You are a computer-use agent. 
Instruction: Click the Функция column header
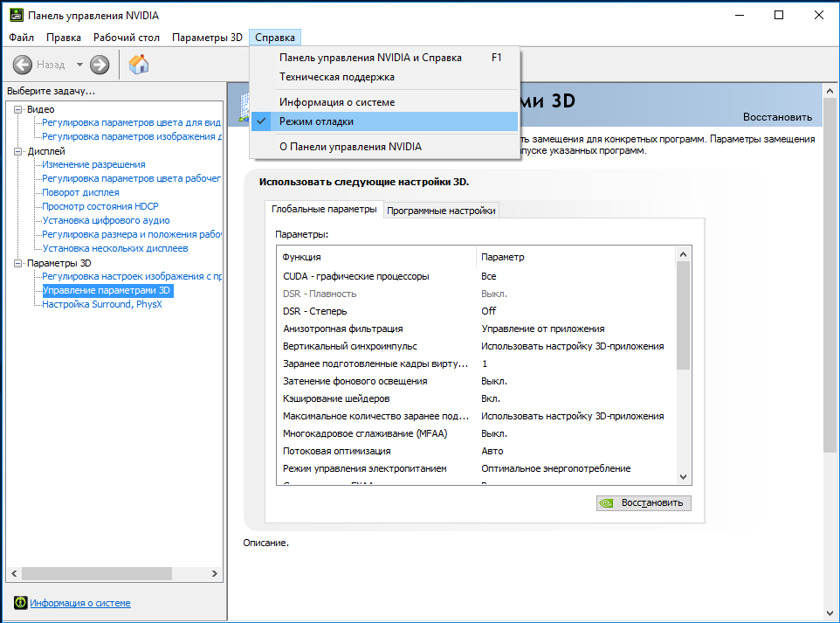pos(376,258)
